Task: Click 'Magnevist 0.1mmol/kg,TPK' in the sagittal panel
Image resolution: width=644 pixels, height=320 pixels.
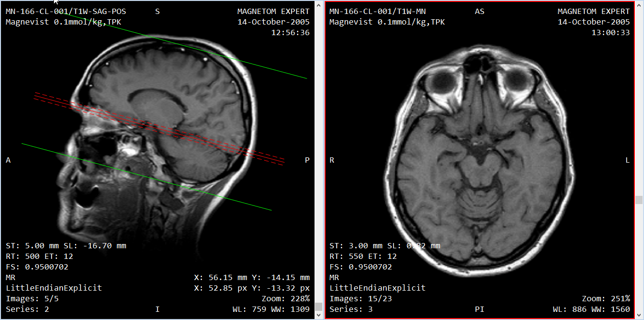Action: pyautogui.click(x=63, y=22)
